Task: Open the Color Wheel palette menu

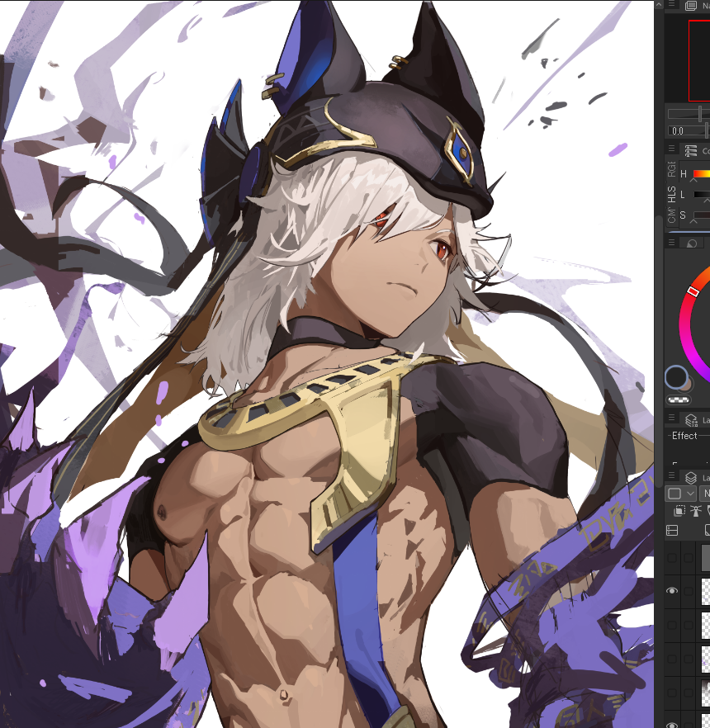Action: (671, 243)
